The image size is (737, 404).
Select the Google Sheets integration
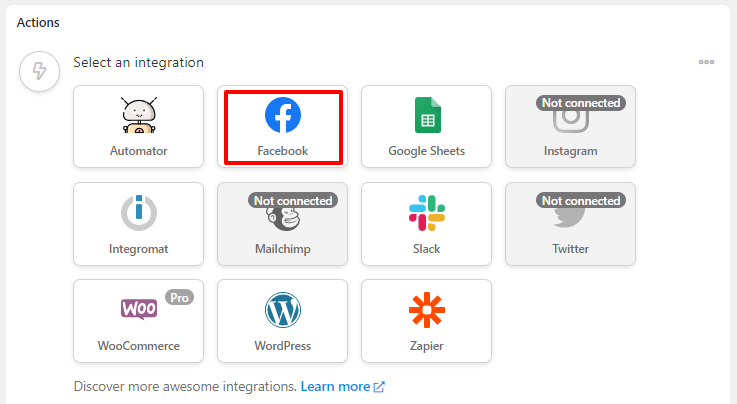click(426, 126)
